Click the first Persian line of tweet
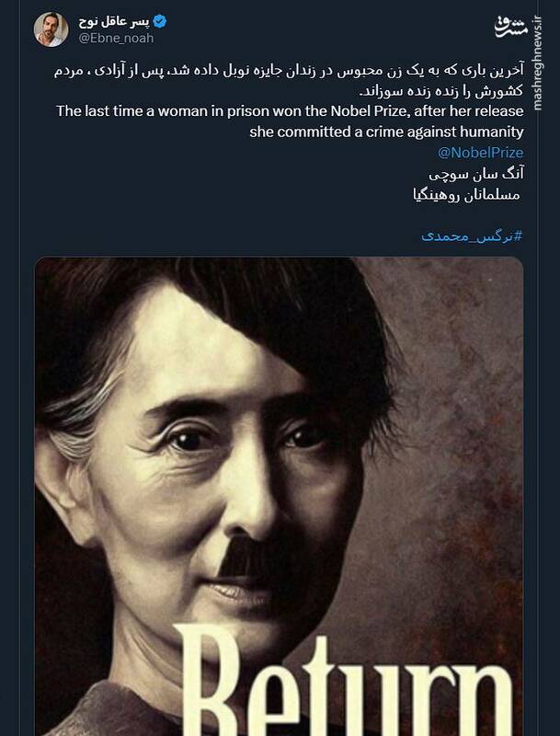Image resolution: width=560 pixels, height=736 pixels. (x=289, y=71)
